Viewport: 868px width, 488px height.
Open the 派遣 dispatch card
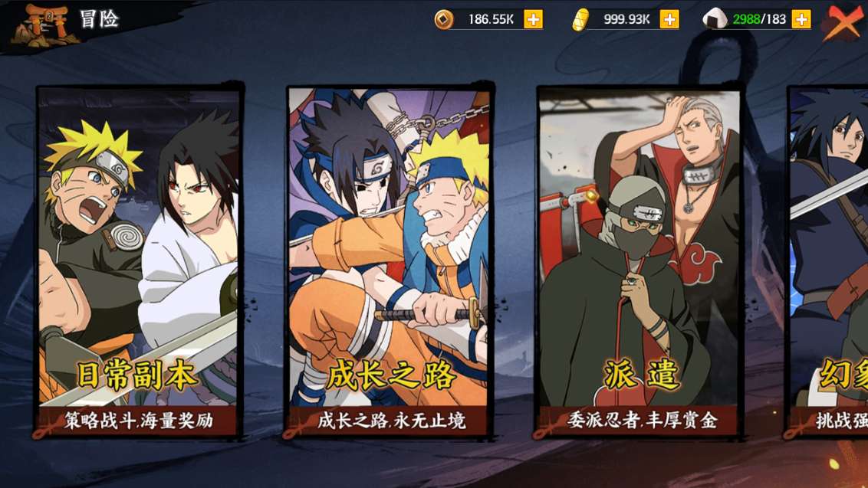pos(640,261)
